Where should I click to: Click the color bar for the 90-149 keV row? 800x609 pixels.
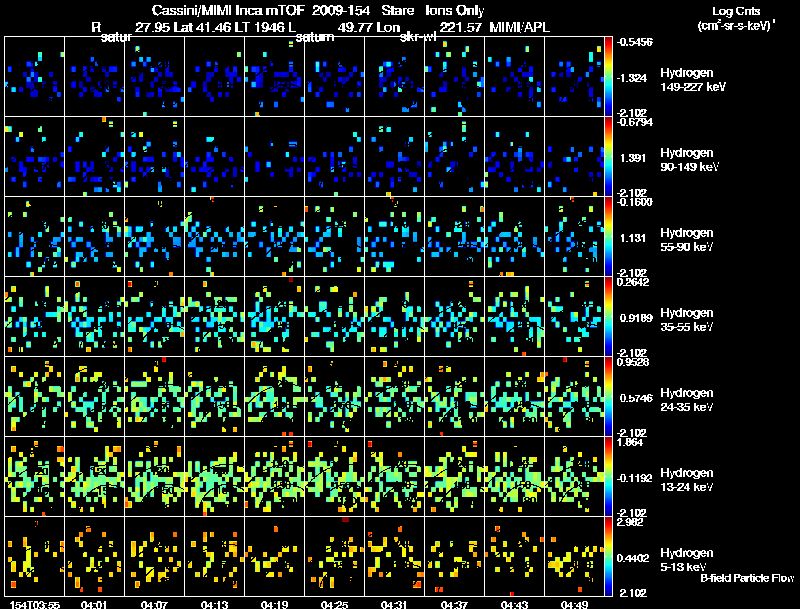[608, 157]
